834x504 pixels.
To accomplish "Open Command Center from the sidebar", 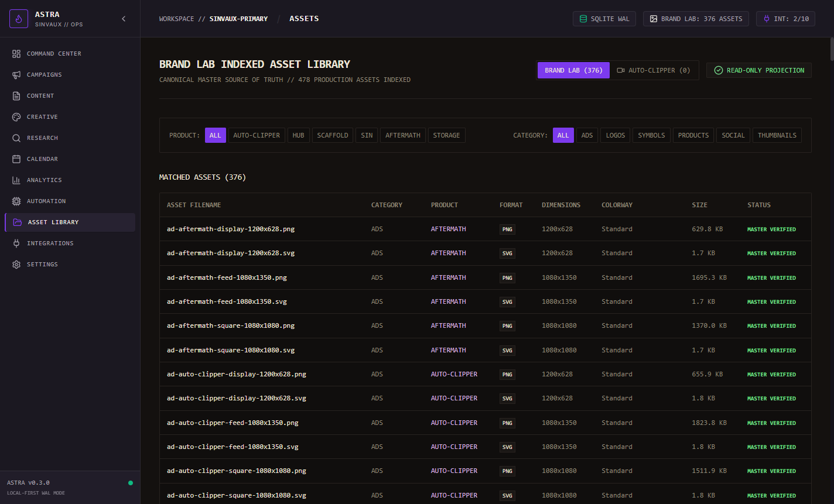I will point(70,54).
